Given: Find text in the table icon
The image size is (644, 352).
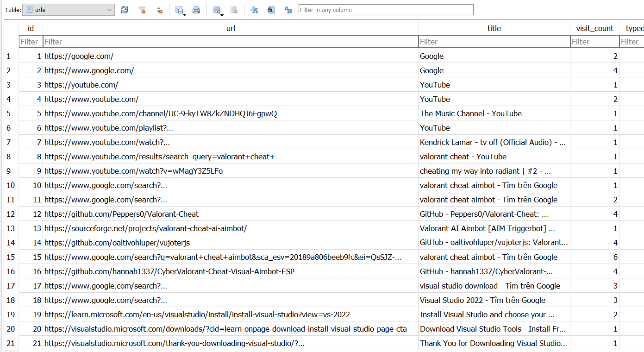Looking at the screenshot, I should click(x=271, y=10).
